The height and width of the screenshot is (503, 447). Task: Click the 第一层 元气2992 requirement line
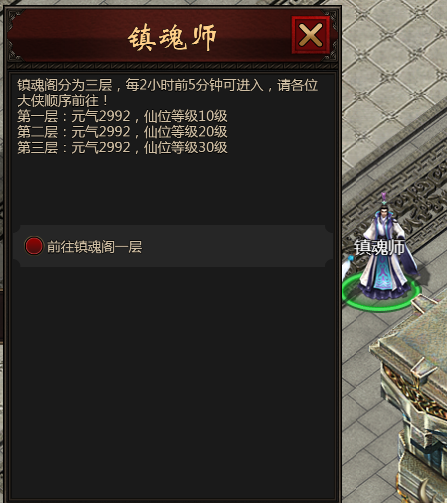(x=122, y=116)
